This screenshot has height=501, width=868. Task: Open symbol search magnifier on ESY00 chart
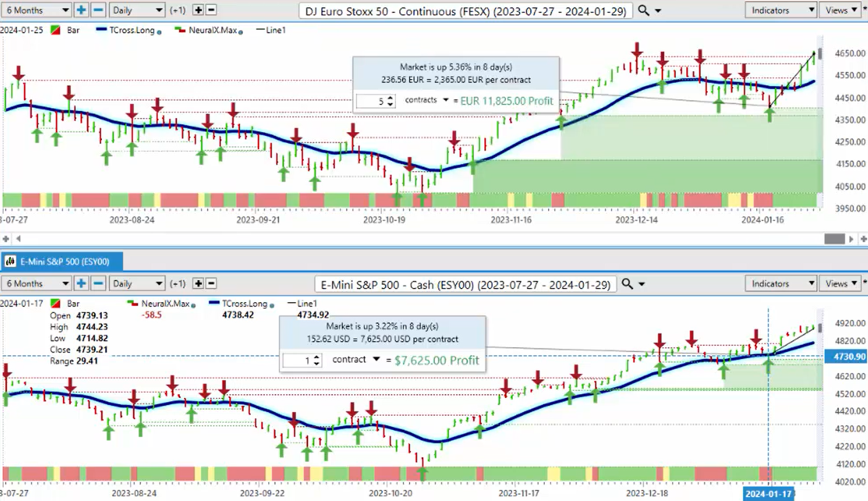(x=627, y=284)
